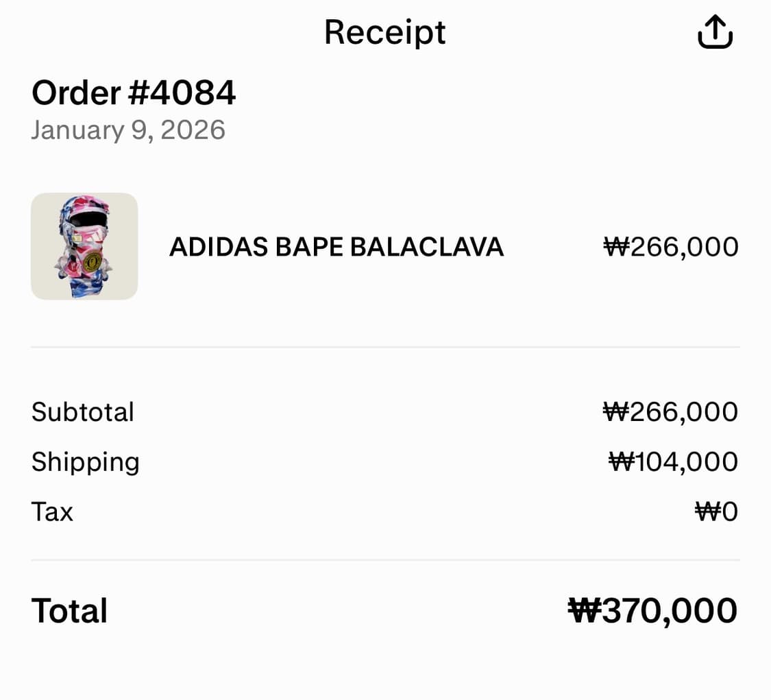The image size is (771, 700).
Task: Click the price beside the balaclava item
Action: [x=670, y=247]
